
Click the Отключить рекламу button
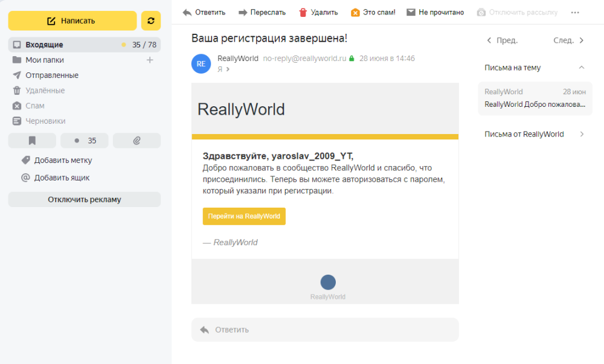(85, 199)
